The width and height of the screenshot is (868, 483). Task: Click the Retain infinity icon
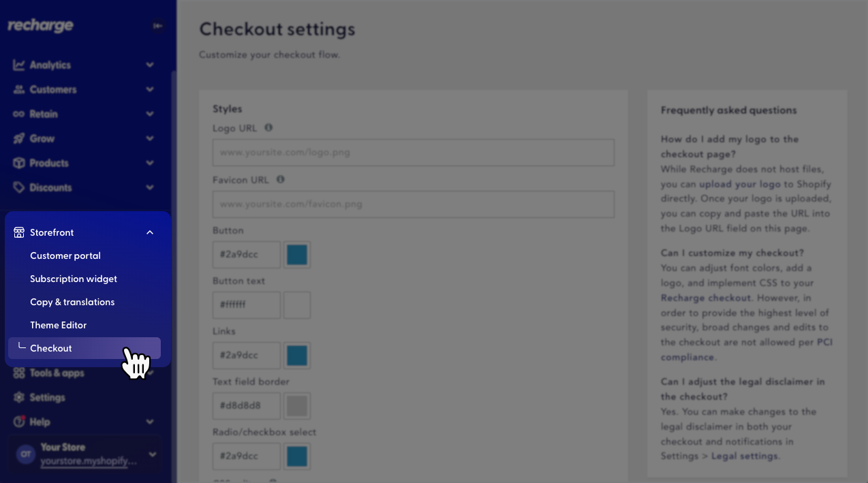tap(19, 114)
